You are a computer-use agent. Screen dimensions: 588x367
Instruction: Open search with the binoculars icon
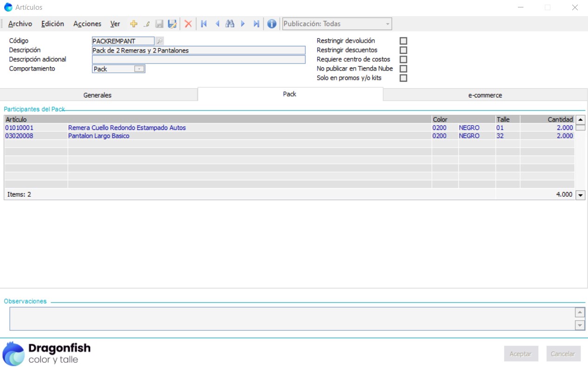(230, 24)
